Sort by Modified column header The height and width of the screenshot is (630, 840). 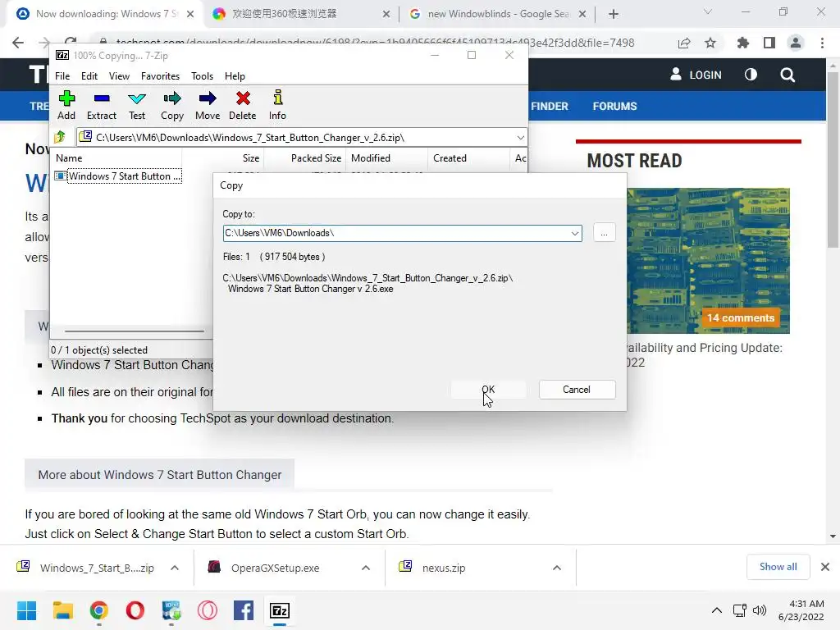click(386, 158)
